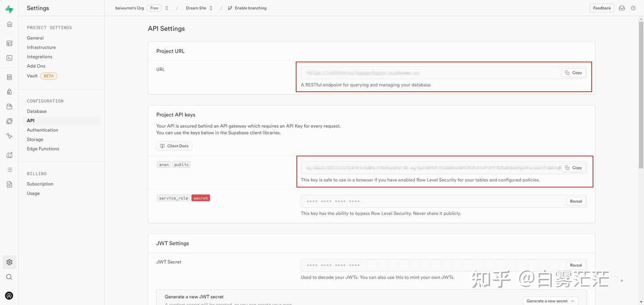Open the Table Editor icon
The image size is (644, 305).
tap(9, 43)
